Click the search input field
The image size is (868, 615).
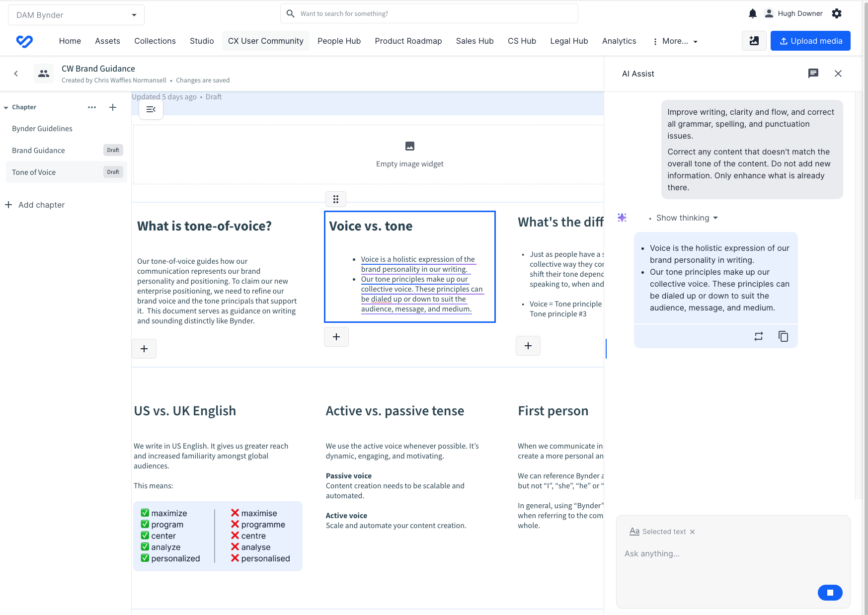coord(429,13)
